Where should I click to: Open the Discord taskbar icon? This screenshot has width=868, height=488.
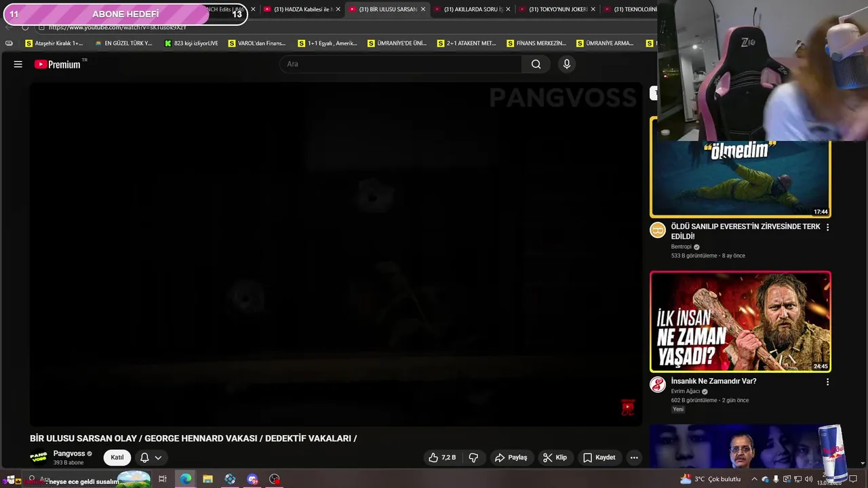coord(252,479)
